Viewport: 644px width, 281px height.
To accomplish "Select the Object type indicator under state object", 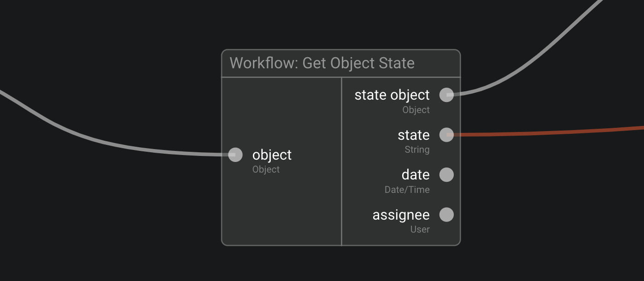I will 416,110.
